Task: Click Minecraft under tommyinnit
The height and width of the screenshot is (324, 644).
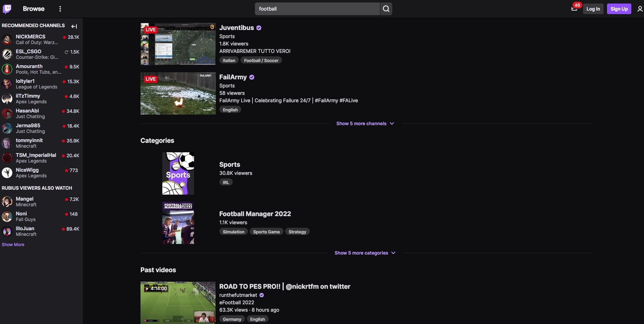Action: coord(26,146)
